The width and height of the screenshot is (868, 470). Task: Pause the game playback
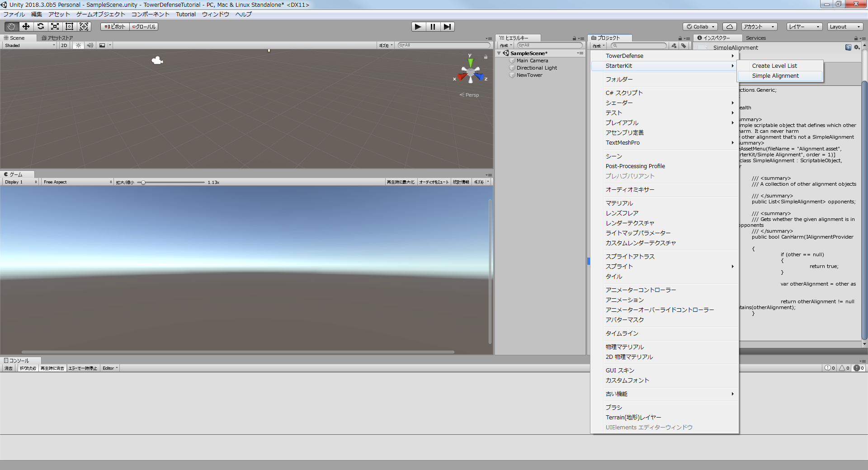tap(433, 27)
